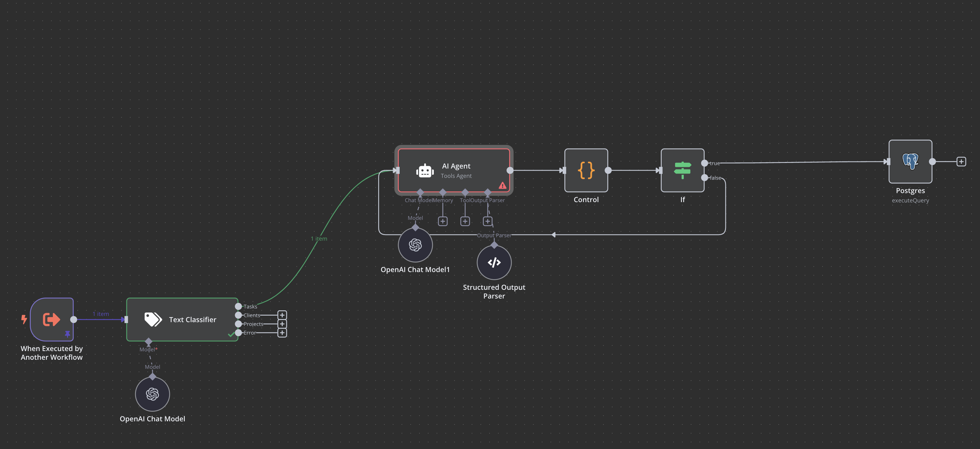Select the Structured Output Parser node

click(x=494, y=262)
